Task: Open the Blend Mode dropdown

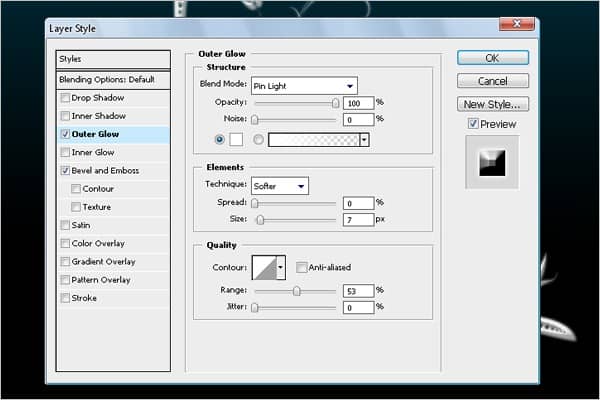Action: [304, 86]
